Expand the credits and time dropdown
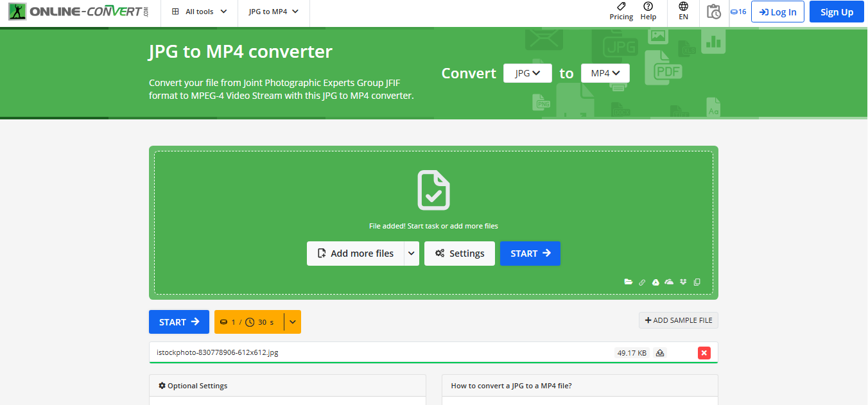Image resolution: width=868 pixels, height=405 pixels. point(293,322)
